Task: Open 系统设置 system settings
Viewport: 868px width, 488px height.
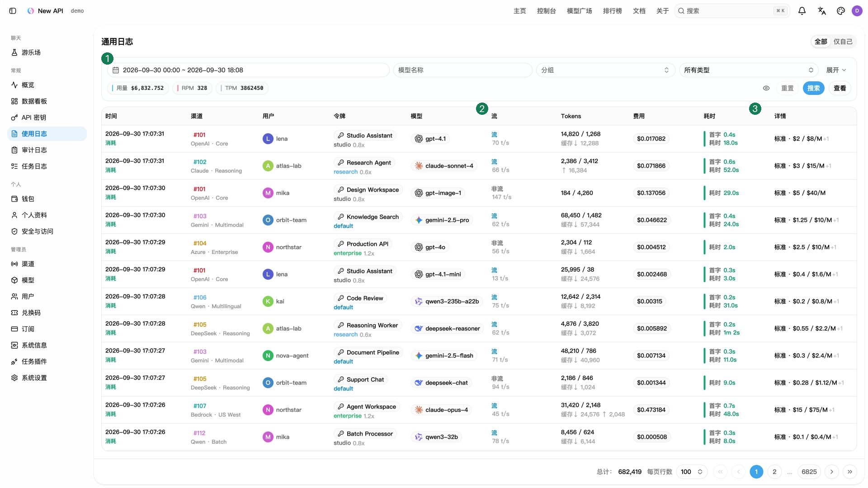Action: (47, 378)
